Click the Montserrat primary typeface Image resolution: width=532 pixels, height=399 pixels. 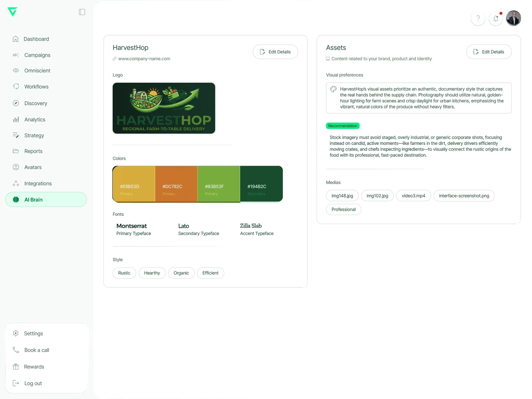pos(132,226)
